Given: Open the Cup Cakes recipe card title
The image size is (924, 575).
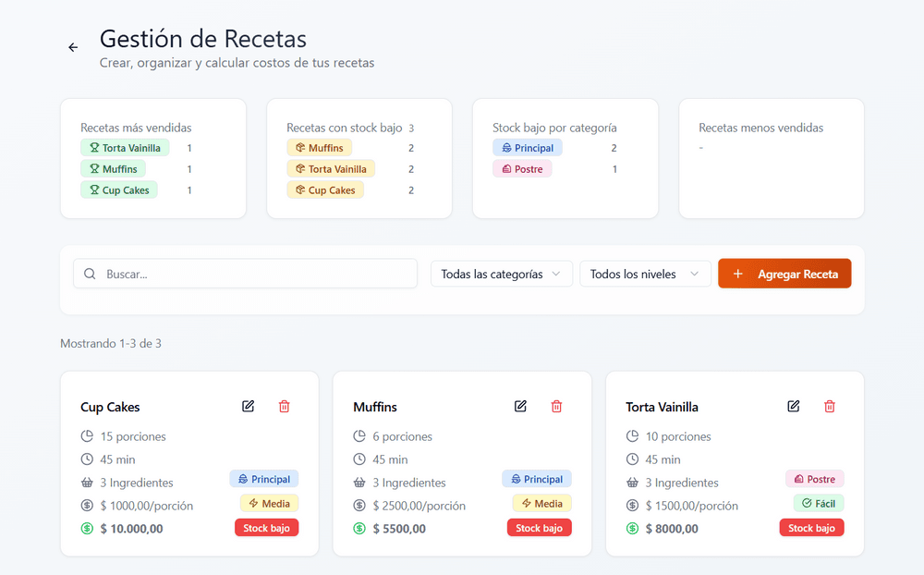Looking at the screenshot, I should point(110,408).
